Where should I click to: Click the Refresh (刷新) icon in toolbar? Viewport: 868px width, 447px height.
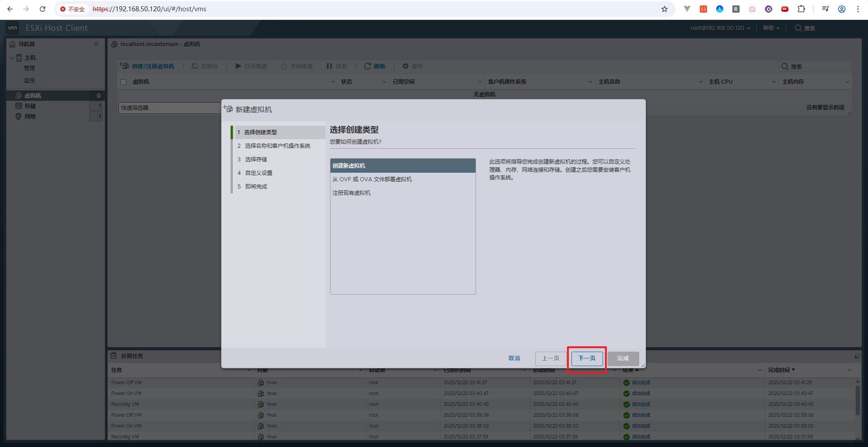pyautogui.click(x=368, y=66)
